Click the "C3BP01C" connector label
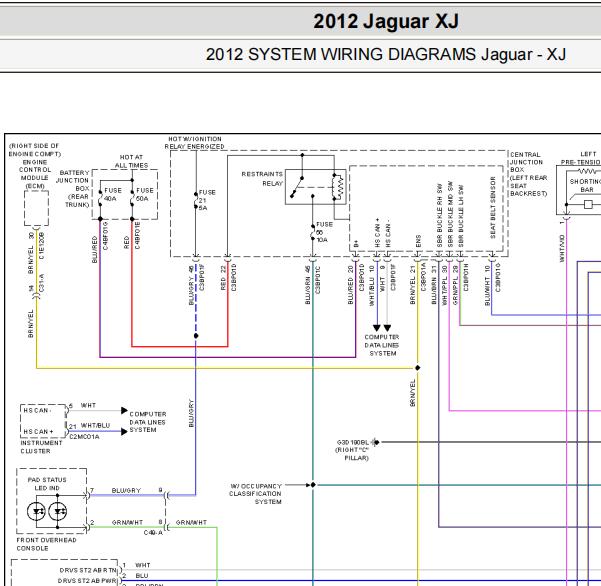601x586 pixels. coord(318,280)
